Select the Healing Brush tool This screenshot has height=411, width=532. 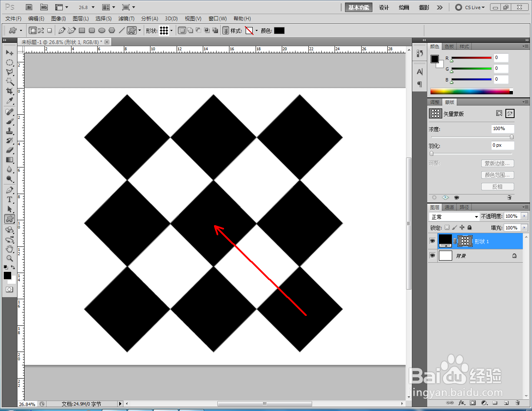pyautogui.click(x=10, y=112)
